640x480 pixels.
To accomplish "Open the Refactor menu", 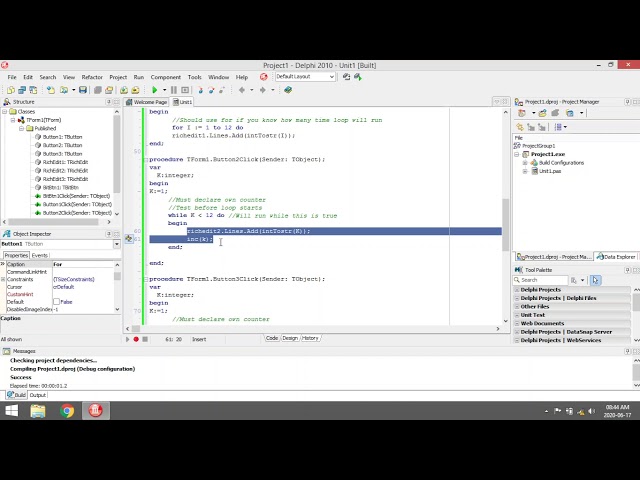I will (92, 77).
